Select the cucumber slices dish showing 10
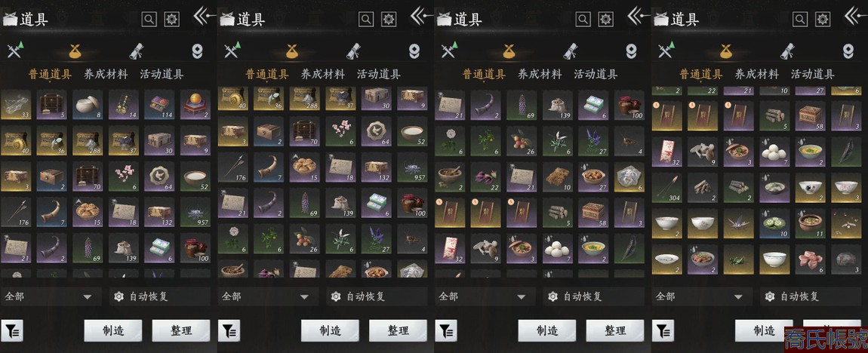868x353 pixels. click(774, 223)
